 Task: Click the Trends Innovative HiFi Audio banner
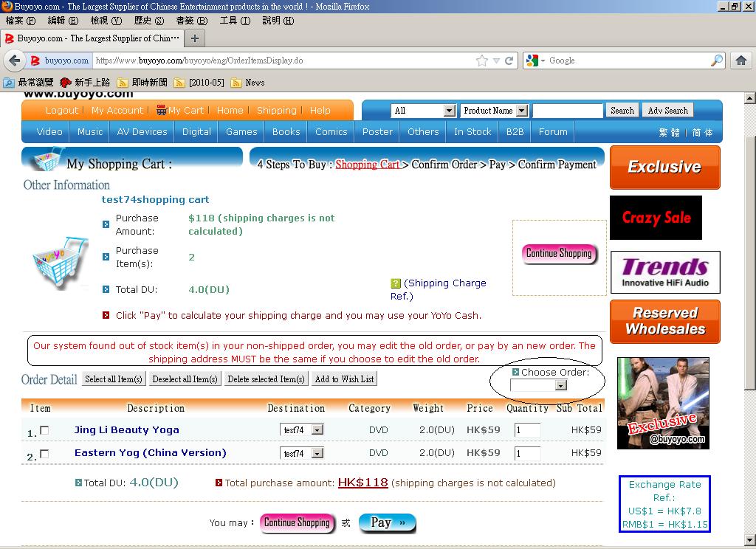[x=665, y=272]
